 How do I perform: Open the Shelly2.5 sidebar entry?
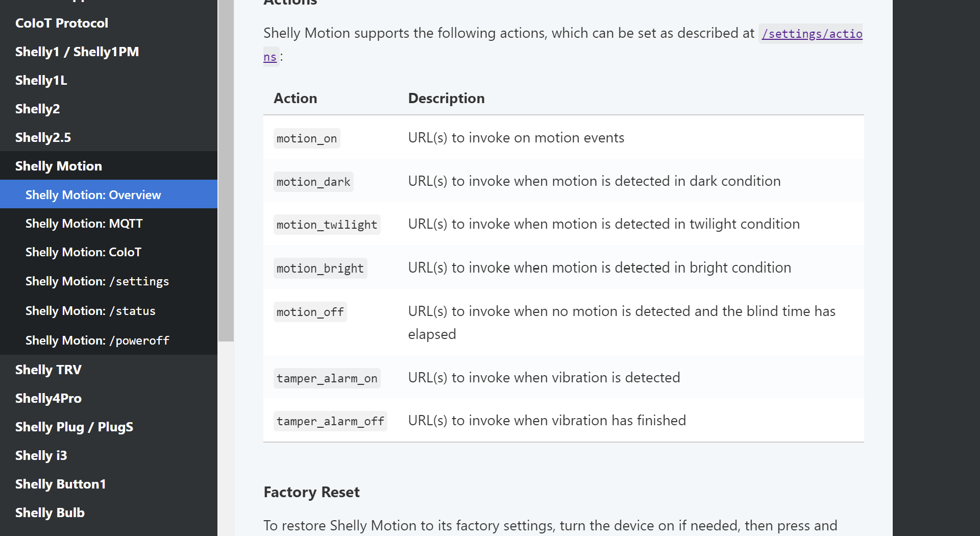click(x=43, y=137)
